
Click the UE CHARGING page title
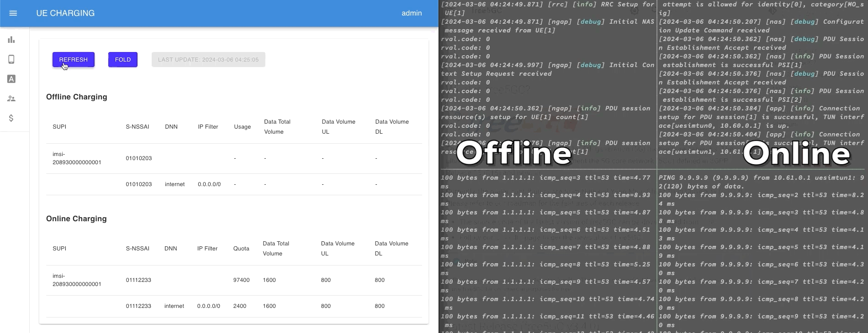(65, 13)
